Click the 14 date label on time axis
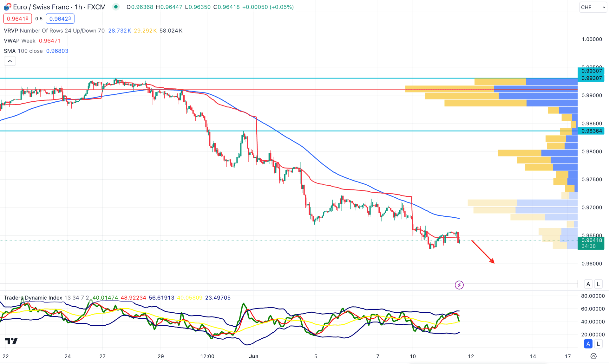The height and width of the screenshot is (364, 609). 533,356
